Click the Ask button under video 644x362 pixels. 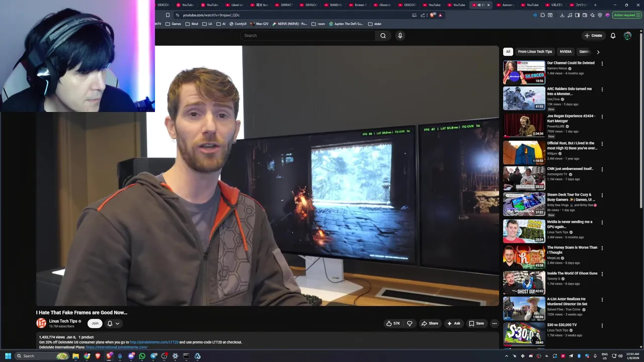[454, 323]
